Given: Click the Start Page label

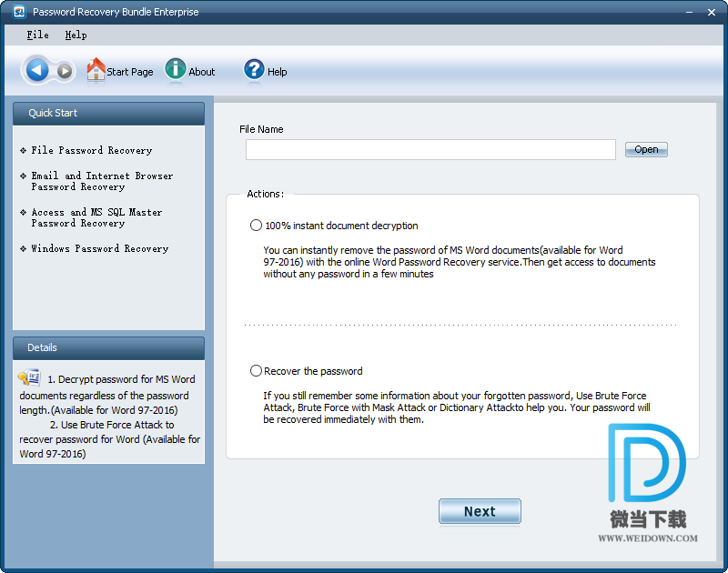Looking at the screenshot, I should click(x=130, y=72).
